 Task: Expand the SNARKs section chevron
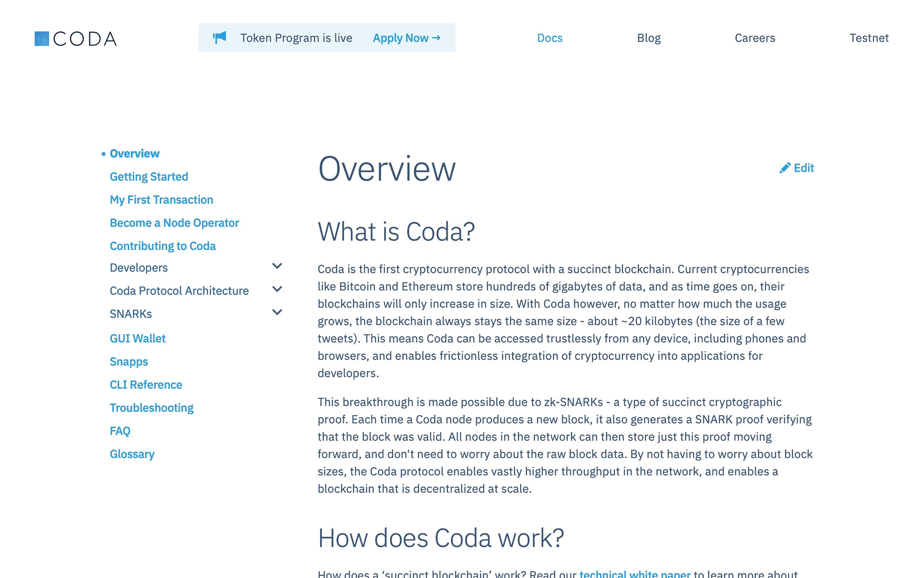pyautogui.click(x=277, y=312)
